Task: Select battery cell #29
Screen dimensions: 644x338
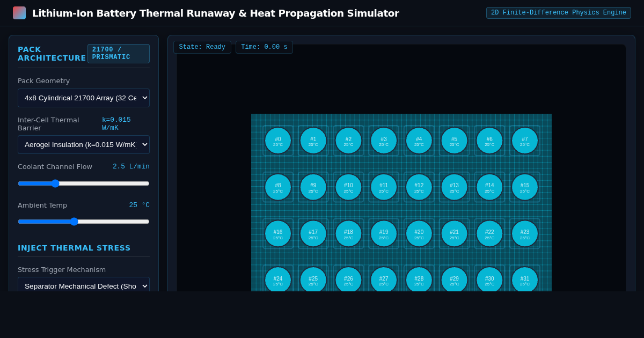Action: (454, 279)
